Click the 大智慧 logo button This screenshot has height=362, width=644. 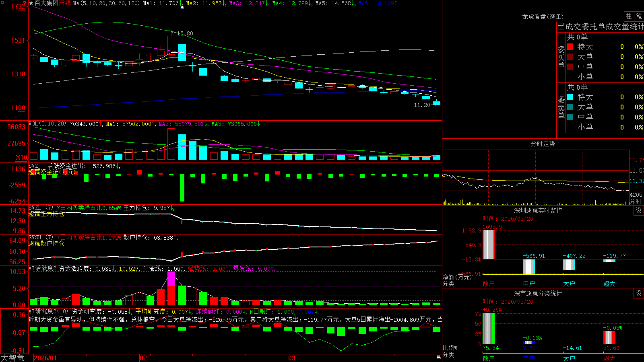(12, 358)
